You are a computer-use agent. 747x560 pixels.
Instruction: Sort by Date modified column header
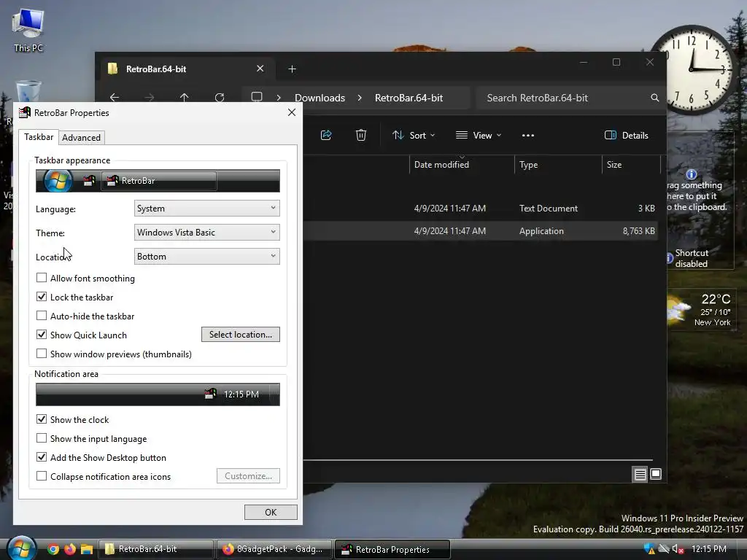pyautogui.click(x=462, y=165)
